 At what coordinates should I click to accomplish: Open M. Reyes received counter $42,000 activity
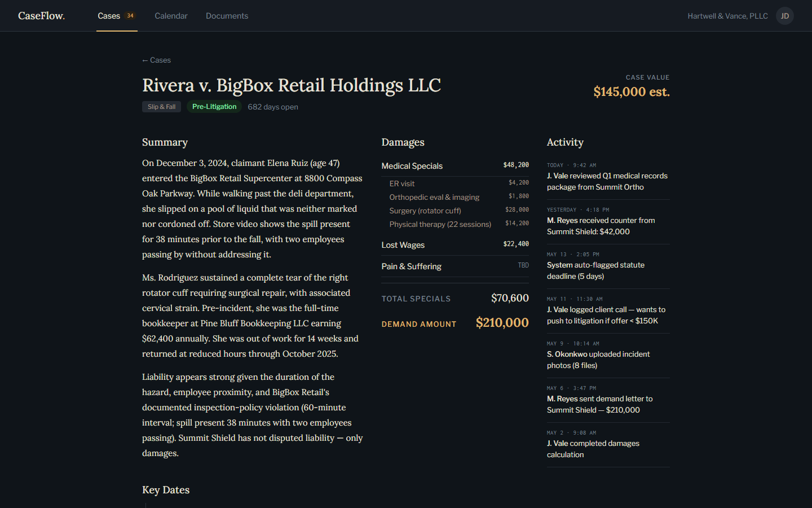608,221
